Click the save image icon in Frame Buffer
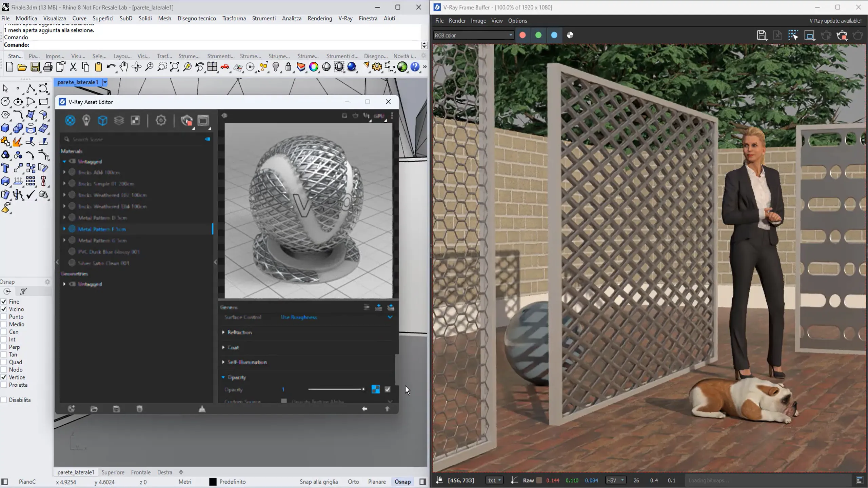The width and height of the screenshot is (868, 488). tap(762, 35)
